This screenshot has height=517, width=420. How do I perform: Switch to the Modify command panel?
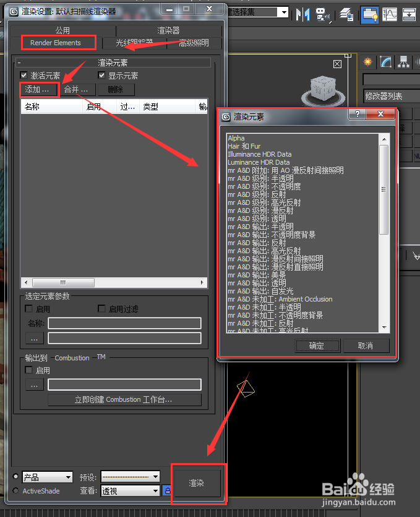point(386,62)
